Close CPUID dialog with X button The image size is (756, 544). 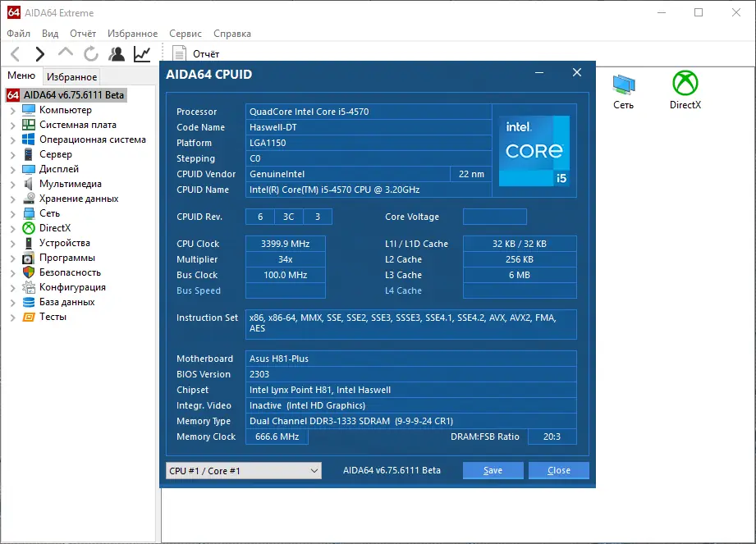point(576,72)
